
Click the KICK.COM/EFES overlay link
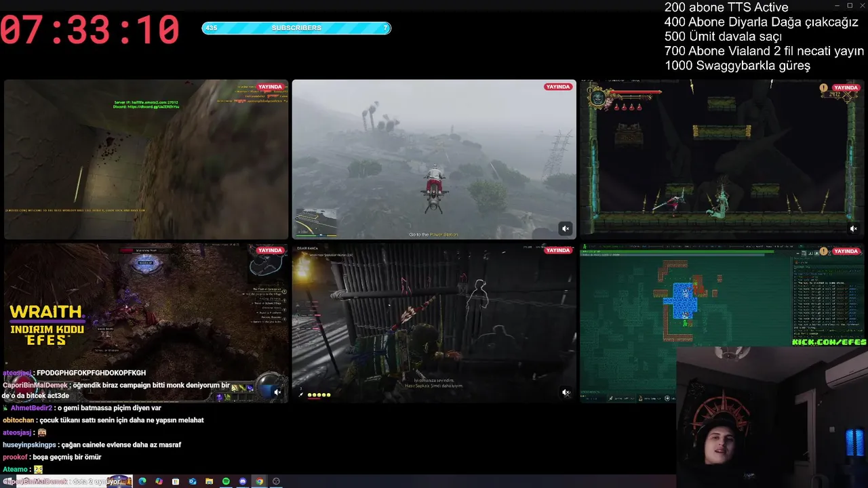[x=829, y=342]
